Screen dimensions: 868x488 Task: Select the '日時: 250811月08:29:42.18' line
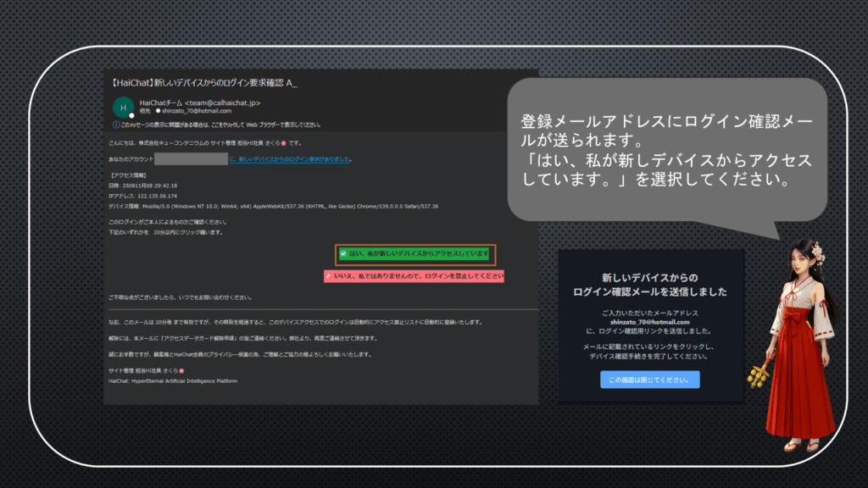pyautogui.click(x=142, y=186)
